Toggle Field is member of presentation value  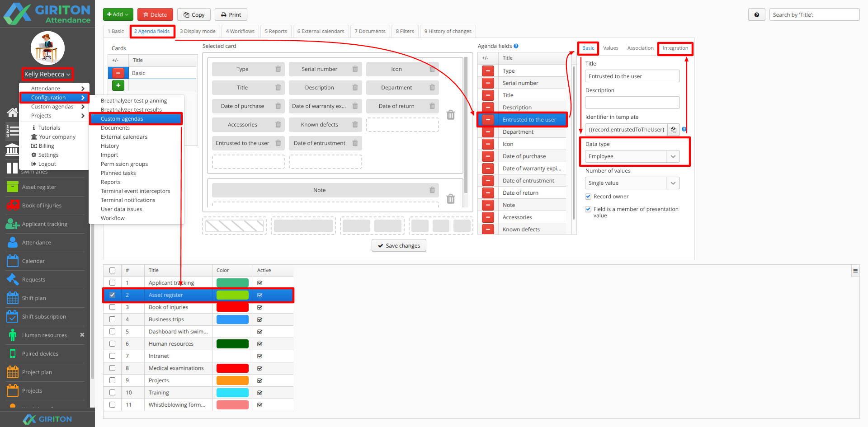coord(588,209)
